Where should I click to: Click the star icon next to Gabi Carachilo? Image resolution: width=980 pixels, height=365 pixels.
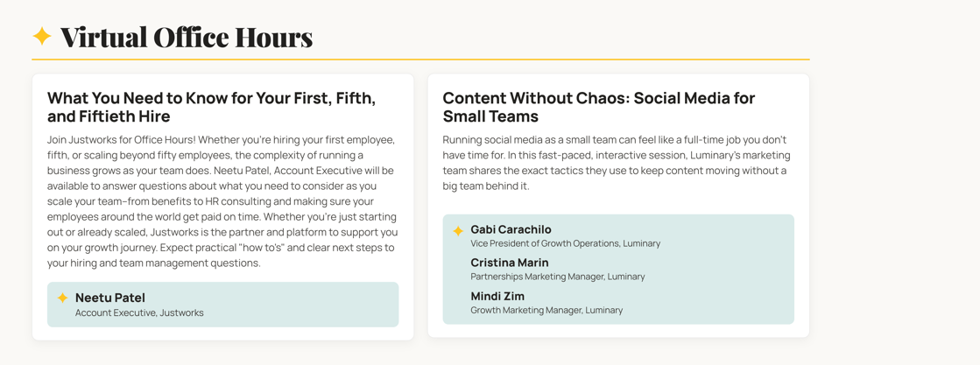[x=458, y=231]
